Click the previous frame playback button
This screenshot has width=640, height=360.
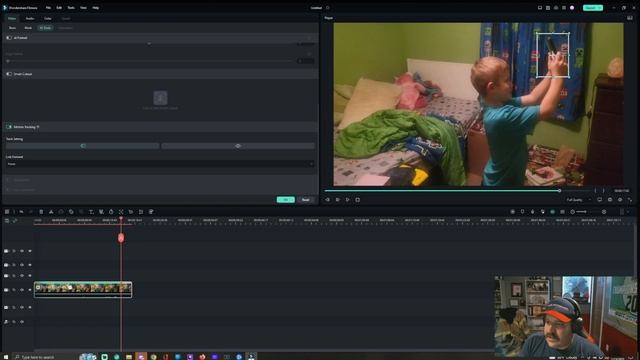click(327, 200)
